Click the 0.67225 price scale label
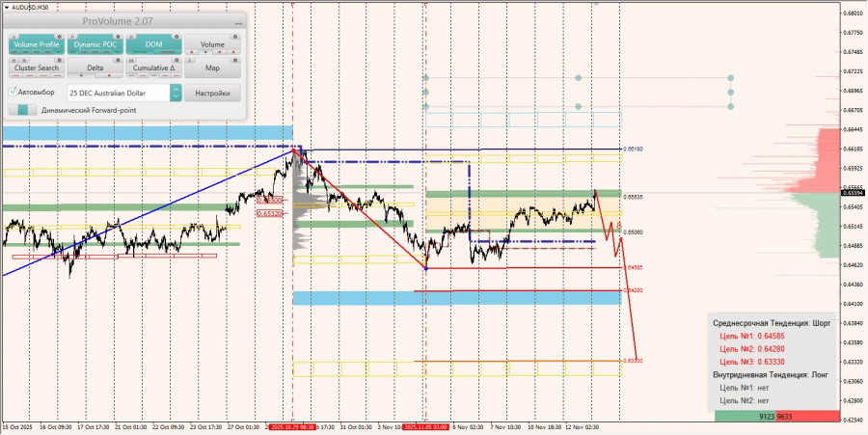The image size is (868, 435). (854, 71)
